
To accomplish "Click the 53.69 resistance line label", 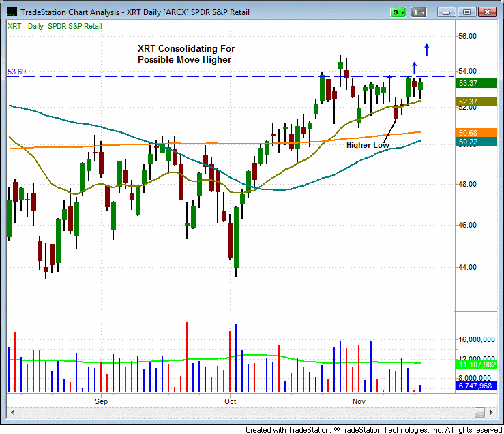I will click(17, 72).
